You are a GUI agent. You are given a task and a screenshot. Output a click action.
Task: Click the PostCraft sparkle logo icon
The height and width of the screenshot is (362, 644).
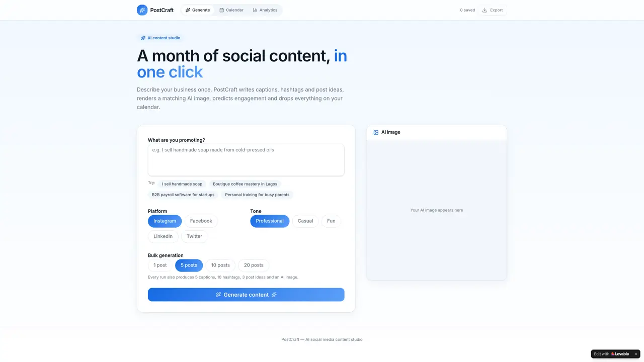[142, 10]
